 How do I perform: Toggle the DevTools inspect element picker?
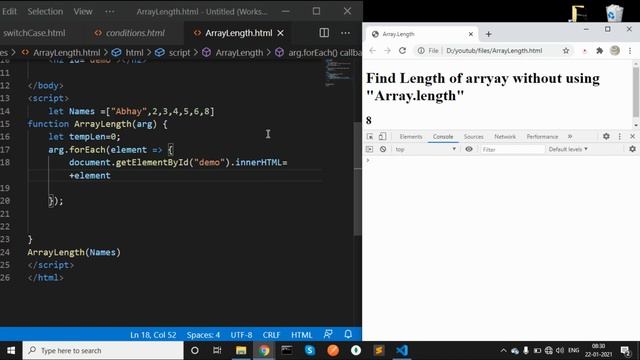(x=370, y=136)
